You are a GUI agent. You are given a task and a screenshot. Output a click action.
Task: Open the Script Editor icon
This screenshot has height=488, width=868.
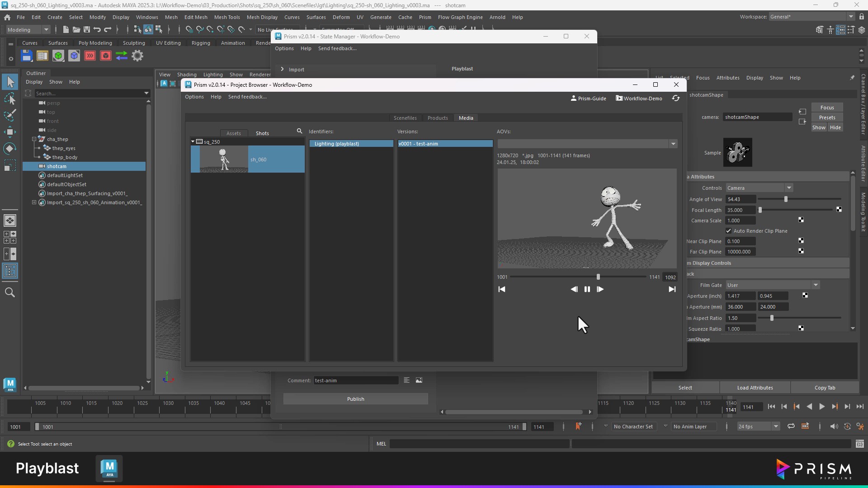coord(860,444)
